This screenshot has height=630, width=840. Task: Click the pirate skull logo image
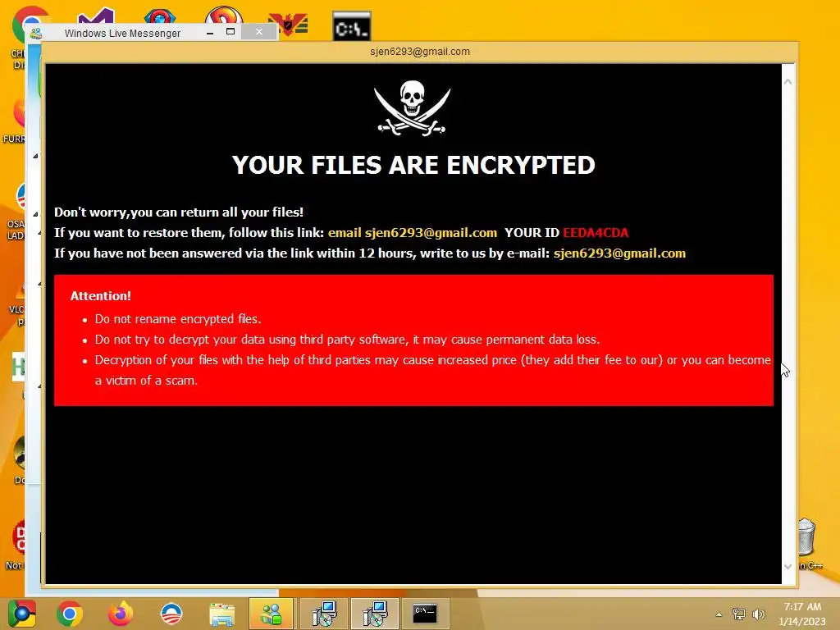pyautogui.click(x=413, y=107)
